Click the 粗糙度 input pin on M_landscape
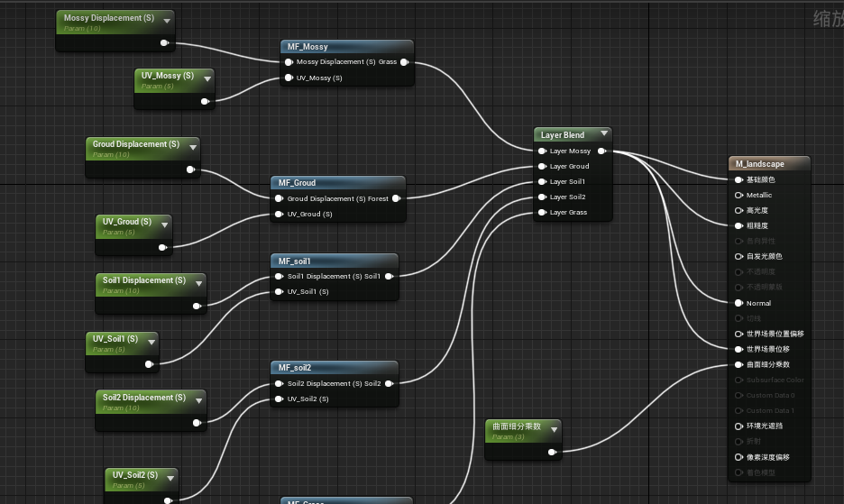The width and height of the screenshot is (844, 504). pyautogui.click(x=739, y=225)
